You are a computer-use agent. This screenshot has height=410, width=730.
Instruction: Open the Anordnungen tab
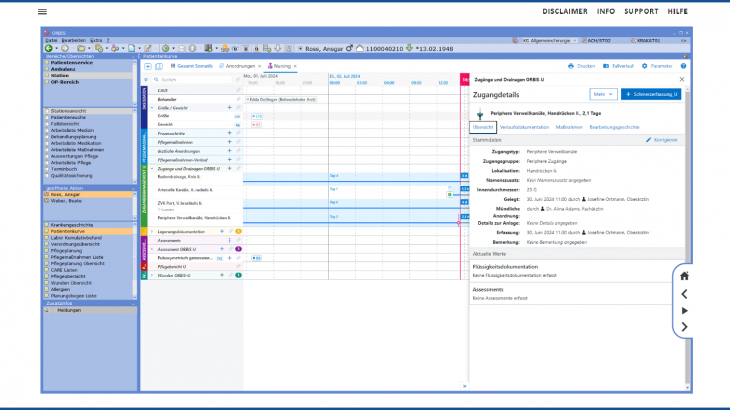pos(240,65)
